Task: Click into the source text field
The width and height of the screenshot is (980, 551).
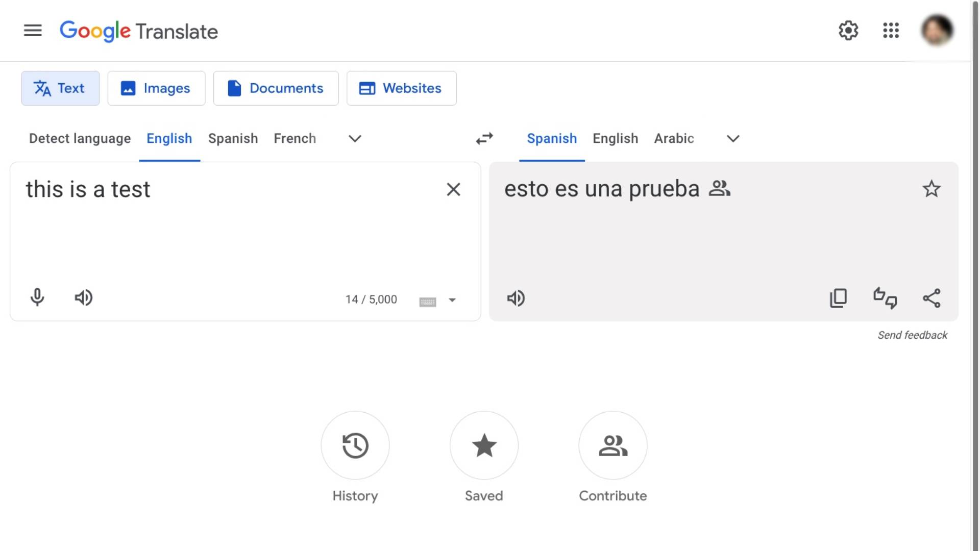Action: [x=230, y=230]
